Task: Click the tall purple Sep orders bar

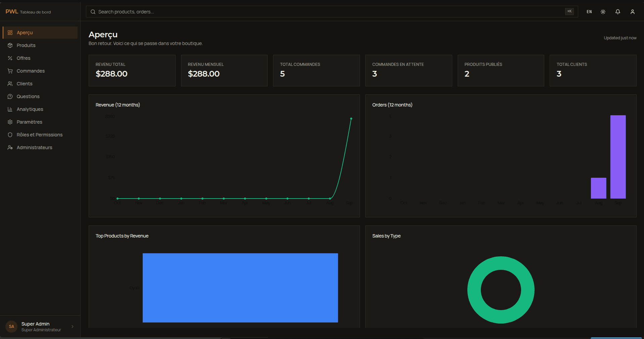Action: click(618, 157)
